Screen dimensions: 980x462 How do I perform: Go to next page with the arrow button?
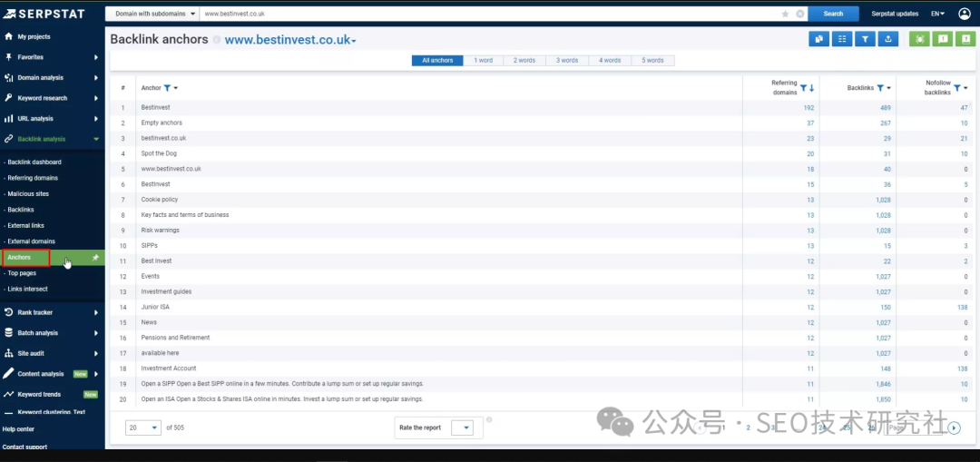click(x=954, y=428)
